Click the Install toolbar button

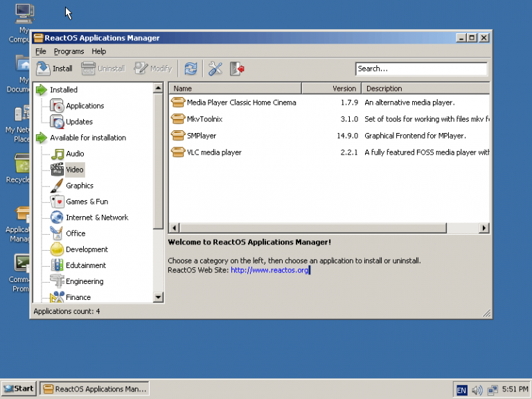pos(54,69)
